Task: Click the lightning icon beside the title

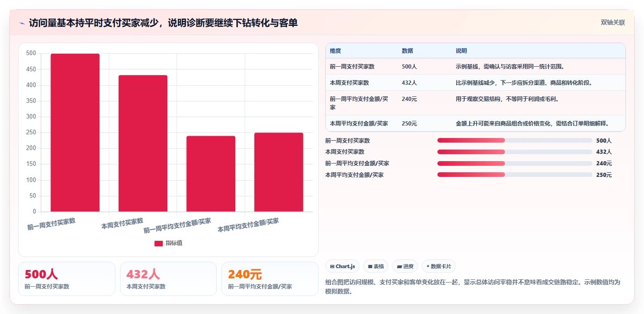Action: tap(22, 23)
